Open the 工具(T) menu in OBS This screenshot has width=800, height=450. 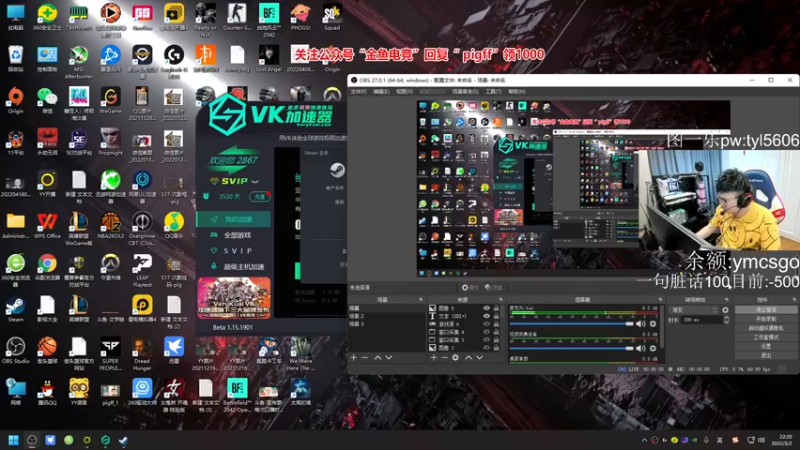493,92
